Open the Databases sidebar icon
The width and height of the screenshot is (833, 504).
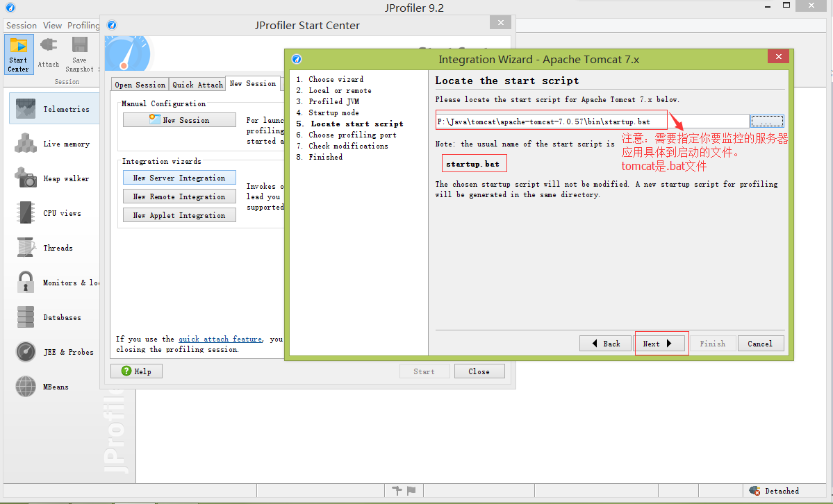(x=26, y=317)
